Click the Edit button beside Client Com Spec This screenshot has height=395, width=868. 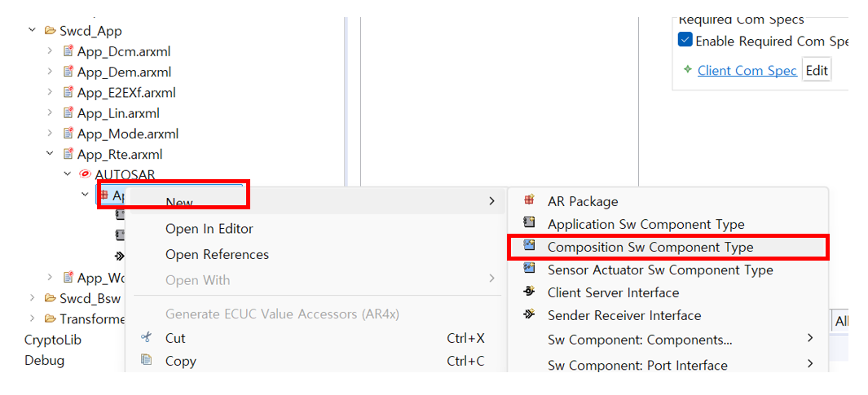[x=817, y=70]
